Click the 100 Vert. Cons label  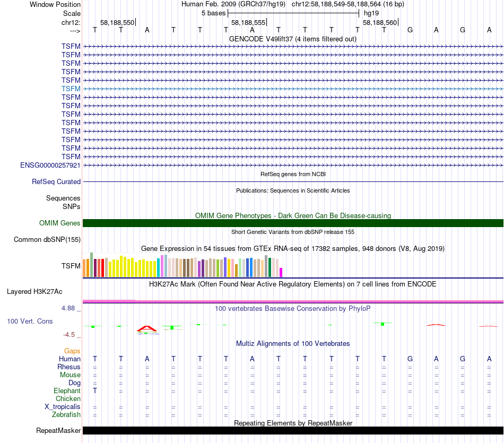30,321
